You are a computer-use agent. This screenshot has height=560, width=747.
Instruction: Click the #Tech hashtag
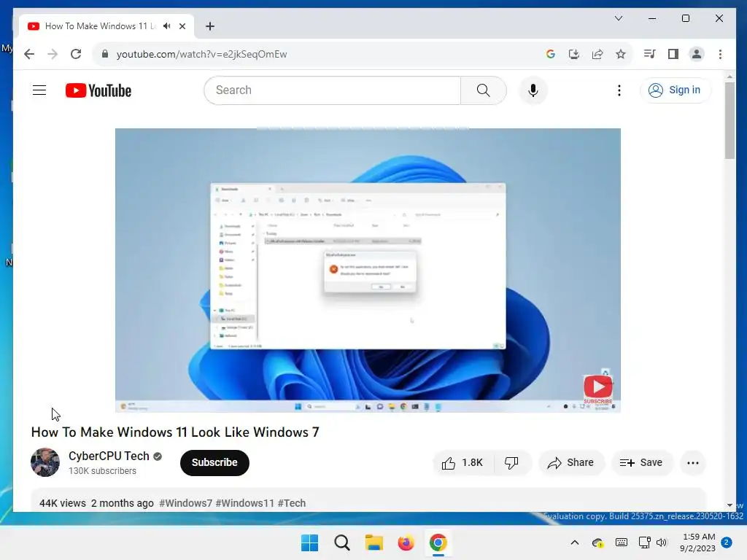(x=292, y=503)
